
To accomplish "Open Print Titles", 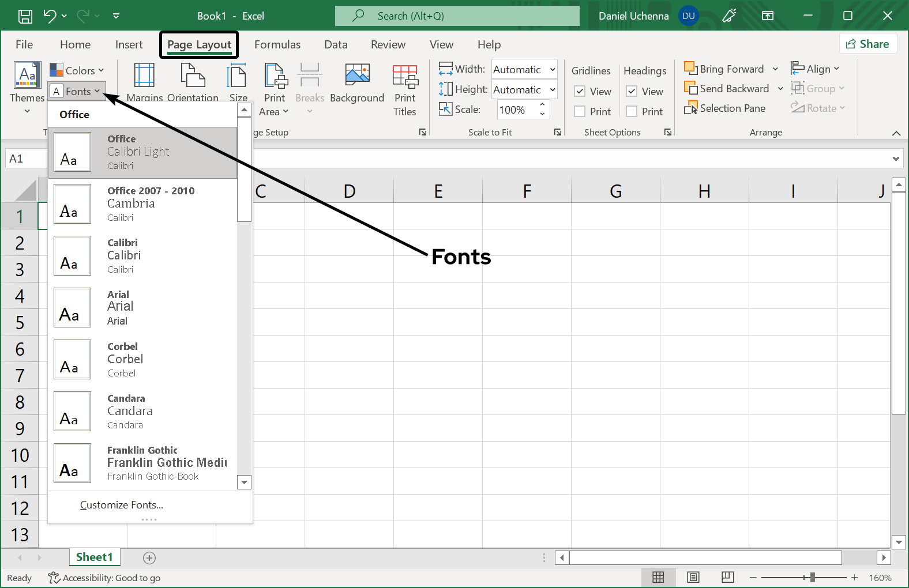I will coord(405,89).
